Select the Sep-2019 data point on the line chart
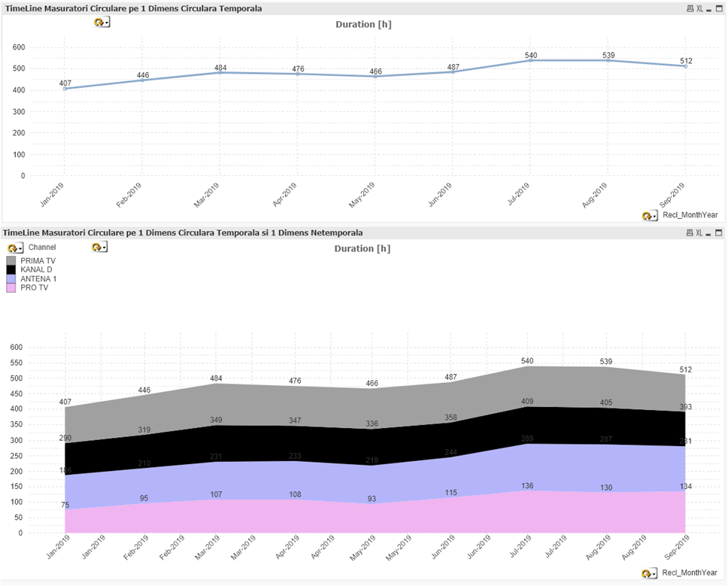The width and height of the screenshot is (728, 586). [x=686, y=66]
